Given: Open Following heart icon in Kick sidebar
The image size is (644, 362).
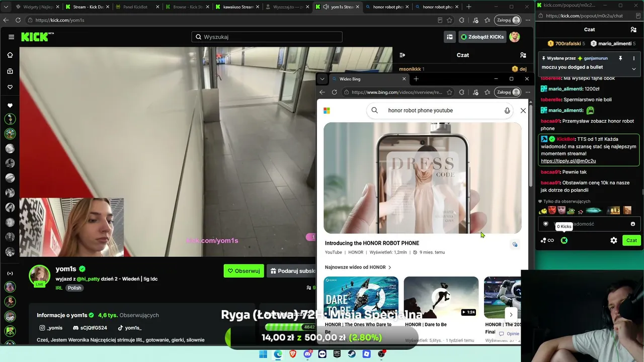Looking at the screenshot, I should [x=10, y=87].
